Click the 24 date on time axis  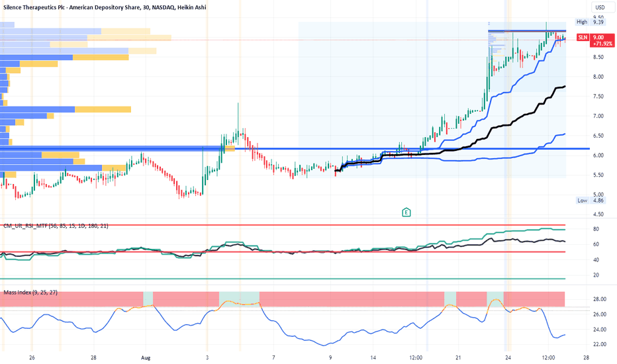click(508, 357)
